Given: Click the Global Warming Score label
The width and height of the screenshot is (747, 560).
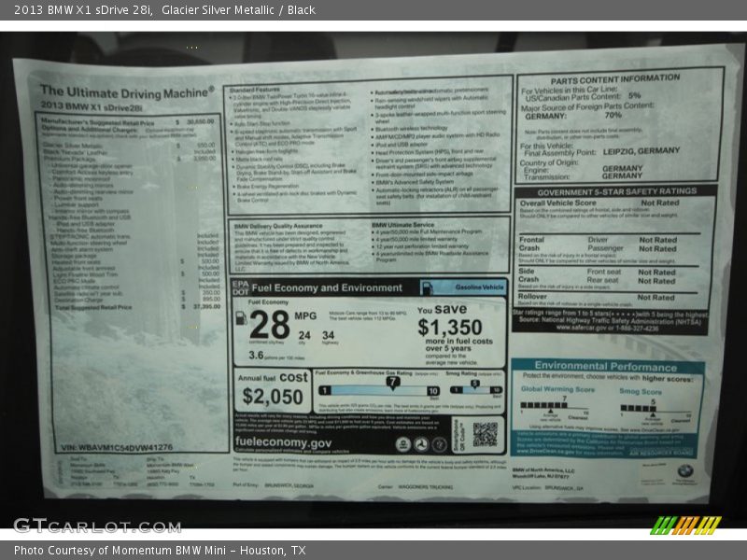Looking at the screenshot, I should click(x=557, y=389).
